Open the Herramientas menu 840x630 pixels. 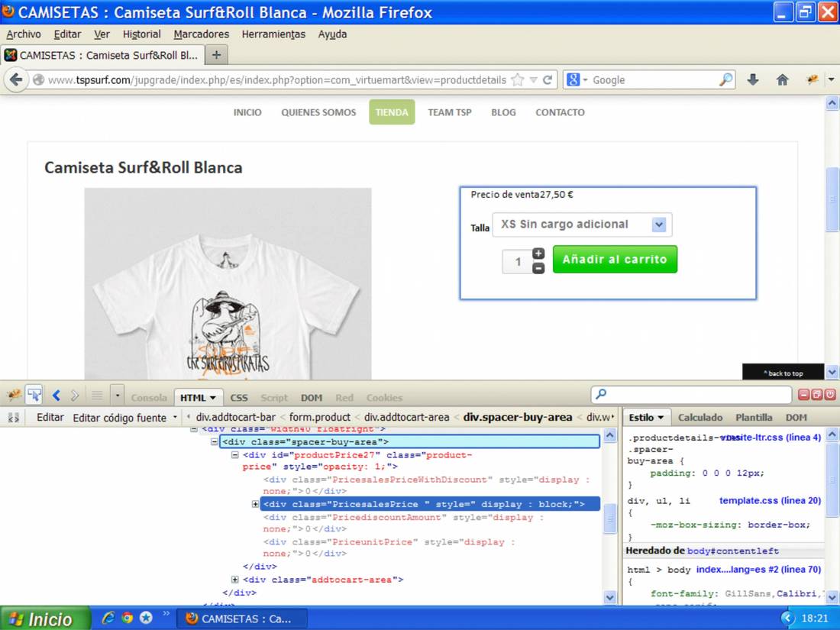point(273,34)
